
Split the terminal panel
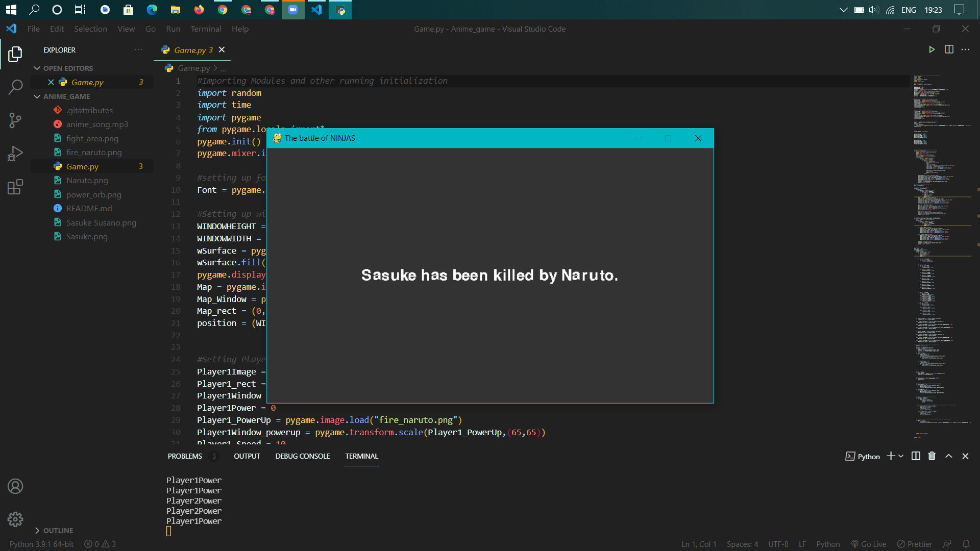coord(916,456)
